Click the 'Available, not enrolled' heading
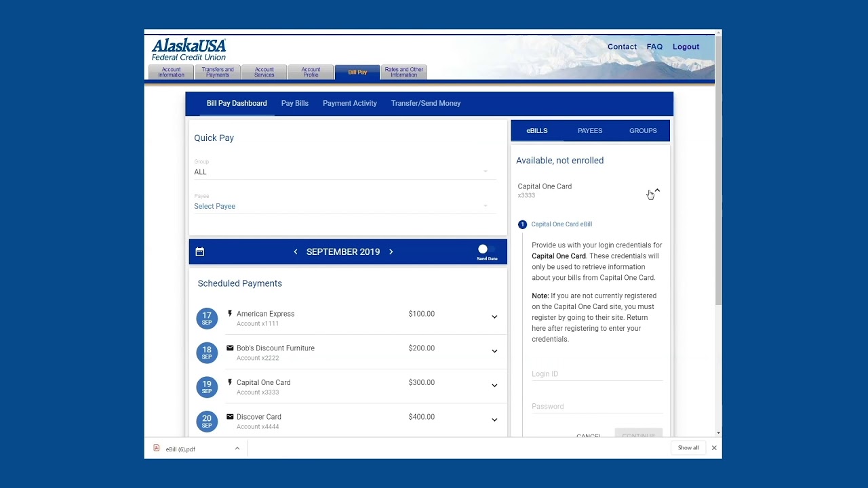This screenshot has width=868, height=488. tap(559, 161)
